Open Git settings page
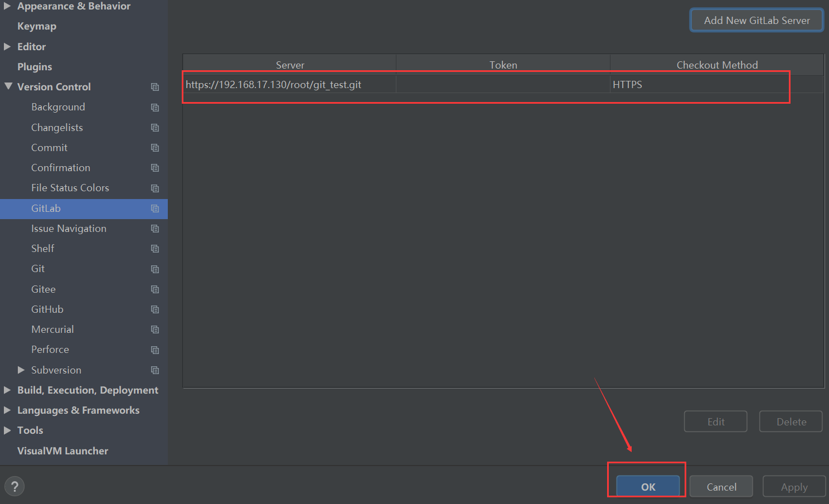Image resolution: width=829 pixels, height=504 pixels. coord(38,269)
